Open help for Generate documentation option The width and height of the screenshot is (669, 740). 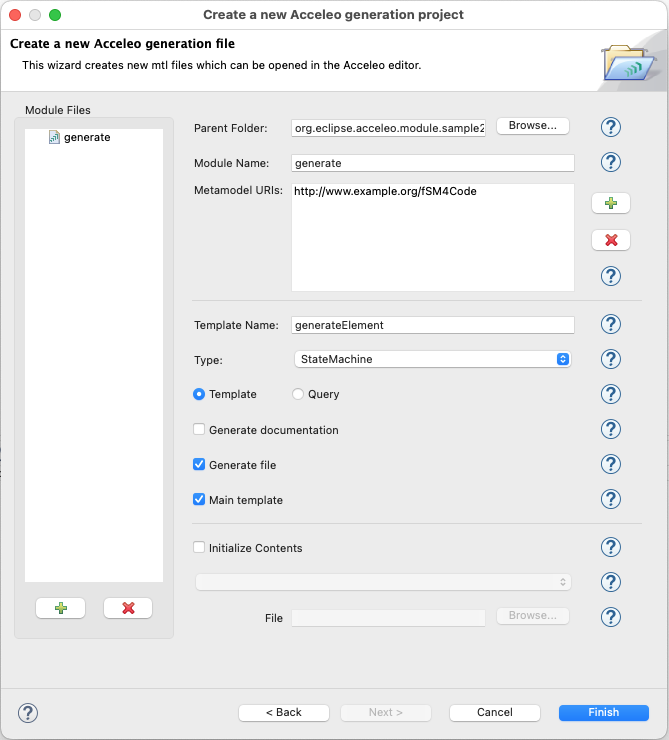pyautogui.click(x=610, y=429)
